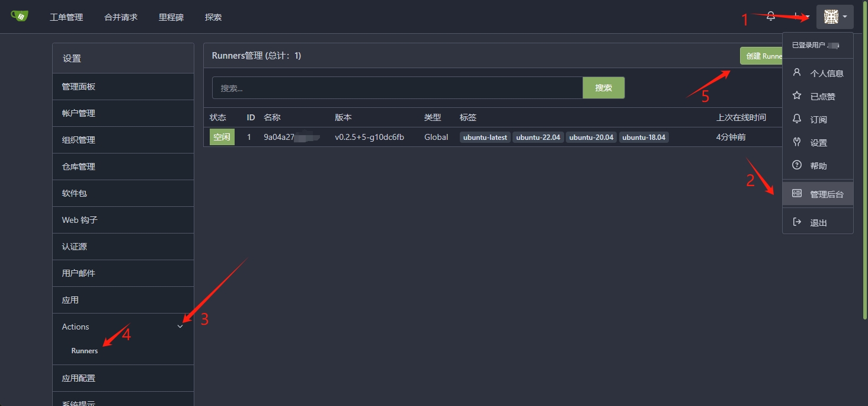Go to 合并请求 in navigation bar
The width and height of the screenshot is (868, 406).
click(121, 17)
